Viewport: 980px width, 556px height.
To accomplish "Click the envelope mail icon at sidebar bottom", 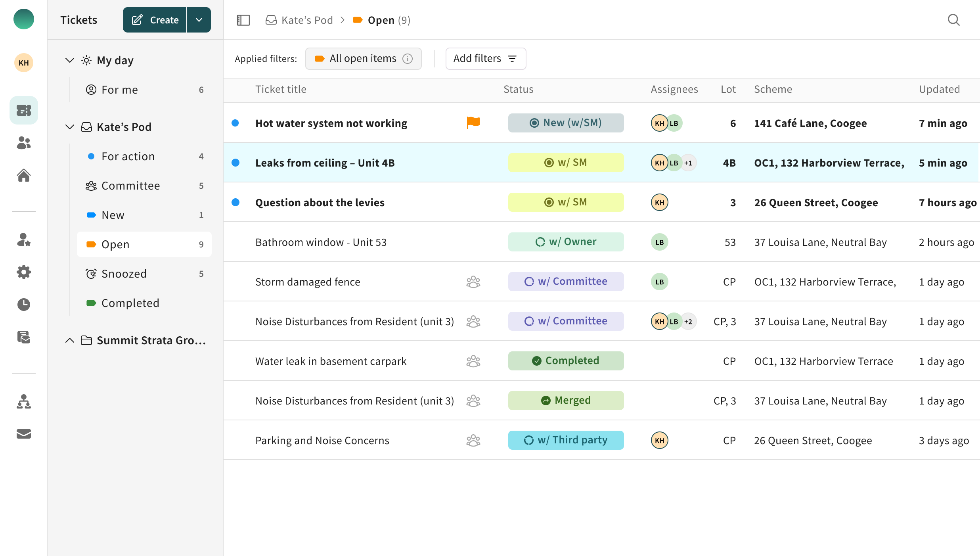I will tap(23, 434).
